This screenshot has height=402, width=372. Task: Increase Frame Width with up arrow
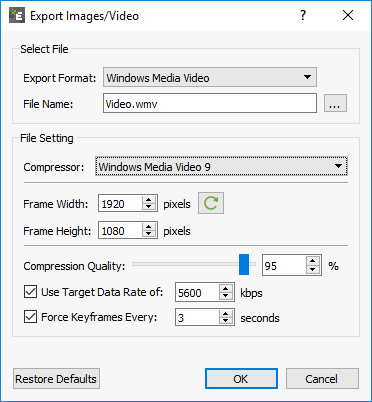[149, 199]
